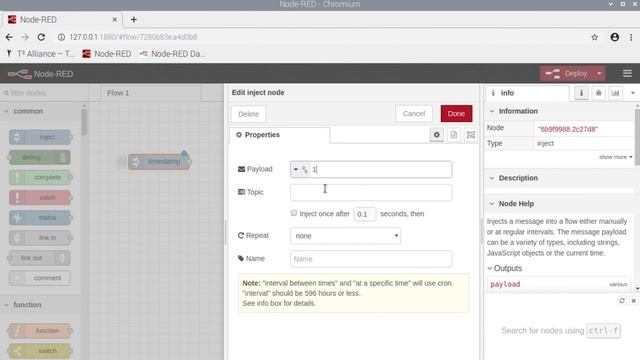Go back in browser history
The height and width of the screenshot is (360, 640).
(x=9, y=37)
